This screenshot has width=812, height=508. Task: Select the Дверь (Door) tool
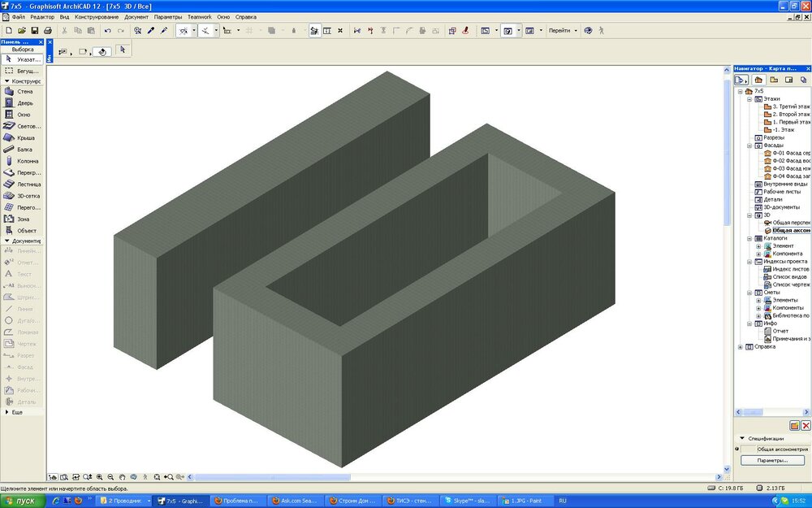pyautogui.click(x=24, y=103)
